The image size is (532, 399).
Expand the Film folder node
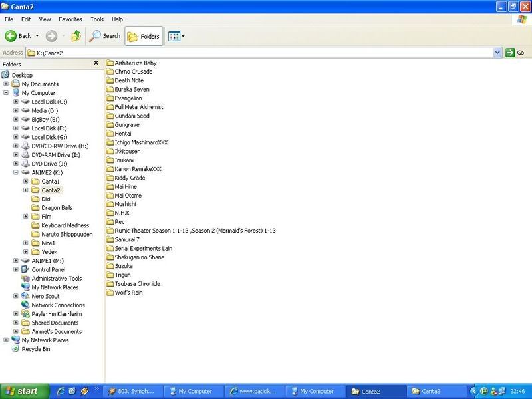tap(25, 217)
